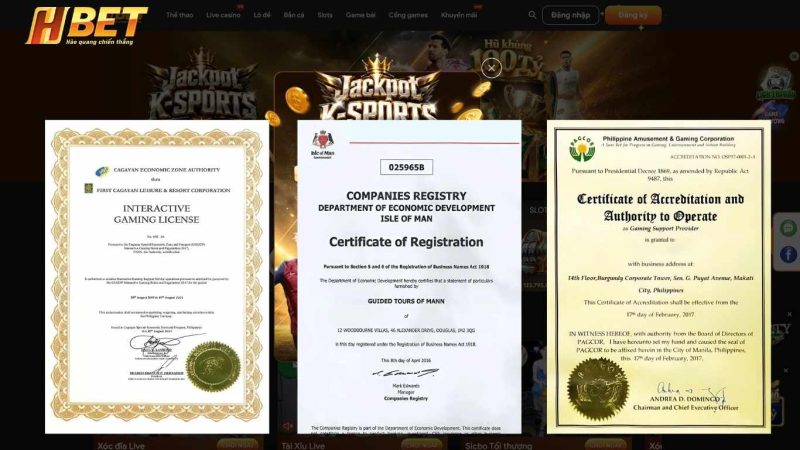Open the Isle of Man registration certificate
The image size is (800, 450).
point(409,277)
